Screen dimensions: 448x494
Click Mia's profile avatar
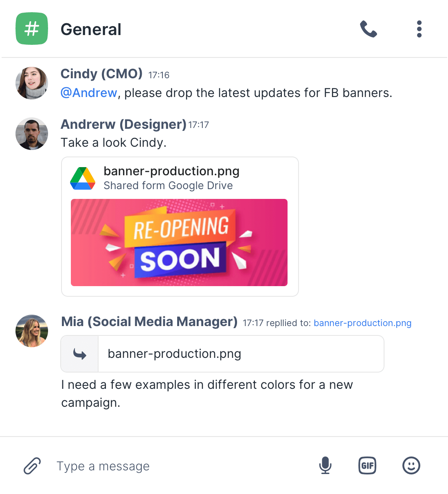(x=32, y=331)
